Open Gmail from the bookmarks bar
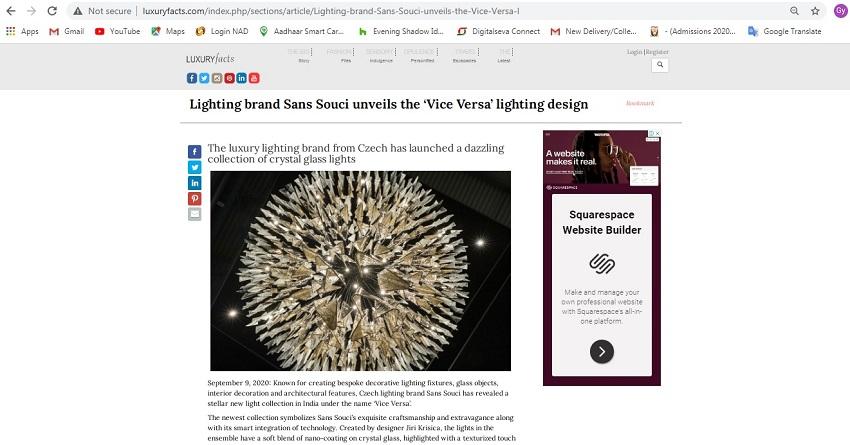 pyautogui.click(x=67, y=31)
